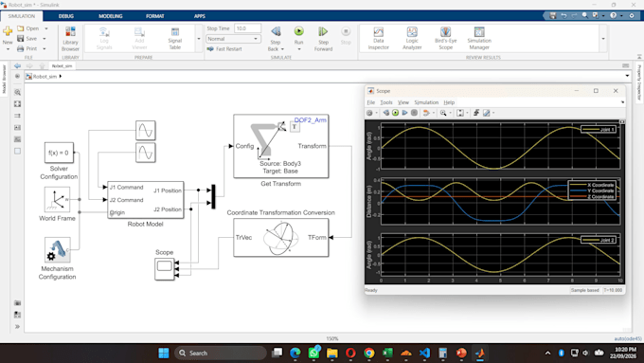Toggle the Joint 1 legend entry
644x363 pixels.
pyautogui.click(x=599, y=130)
